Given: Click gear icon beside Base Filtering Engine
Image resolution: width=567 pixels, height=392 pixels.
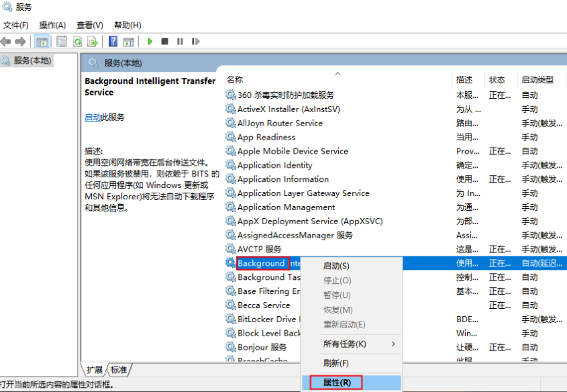Looking at the screenshot, I should coord(231,291).
